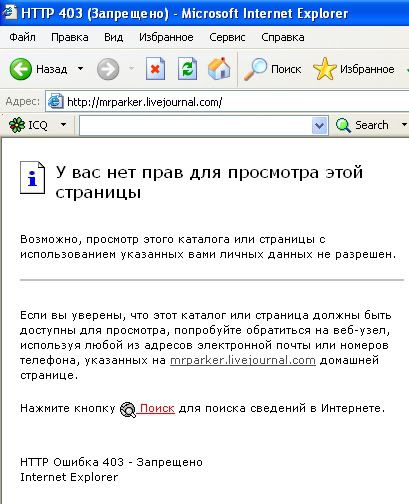
Task: Click the Internet Explorer title bar icon
Action: pyautogui.click(x=9, y=13)
